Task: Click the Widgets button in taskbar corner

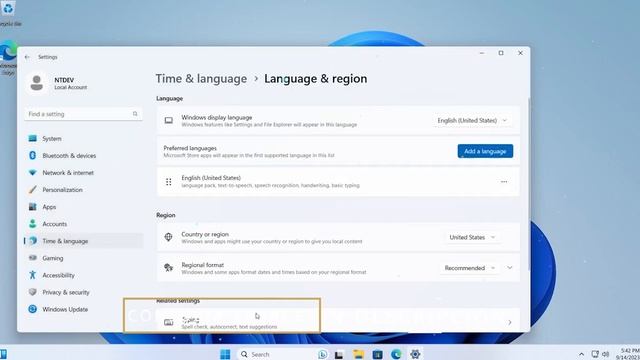Action: [x=3, y=354]
